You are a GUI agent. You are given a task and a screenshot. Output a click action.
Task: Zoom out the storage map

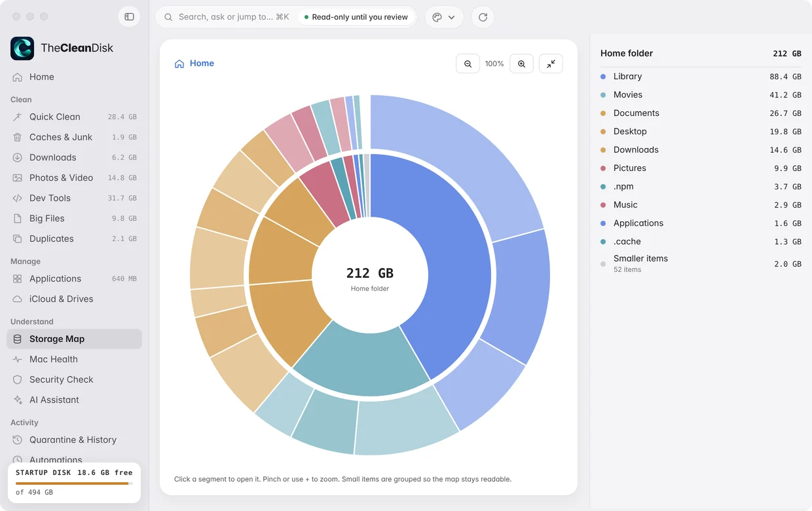click(468, 64)
